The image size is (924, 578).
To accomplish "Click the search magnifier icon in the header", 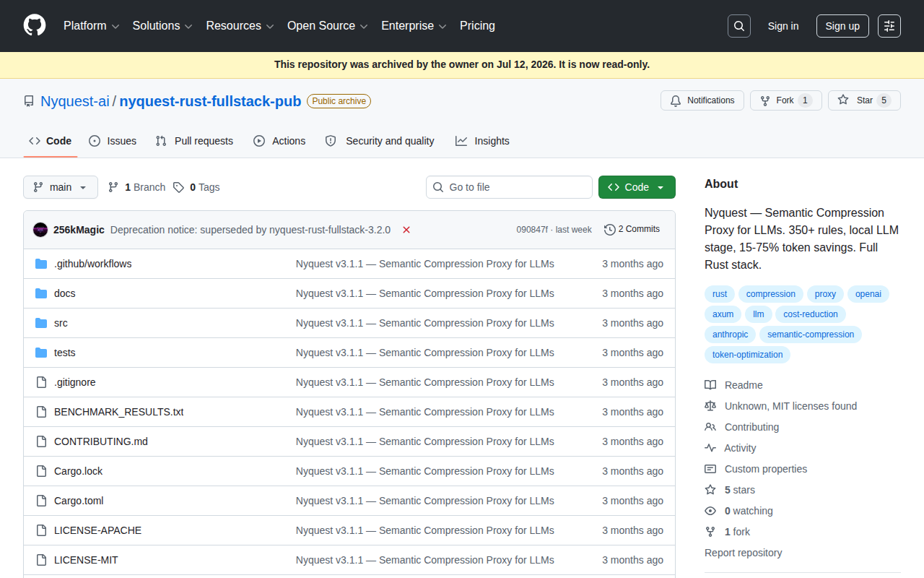I will point(739,26).
